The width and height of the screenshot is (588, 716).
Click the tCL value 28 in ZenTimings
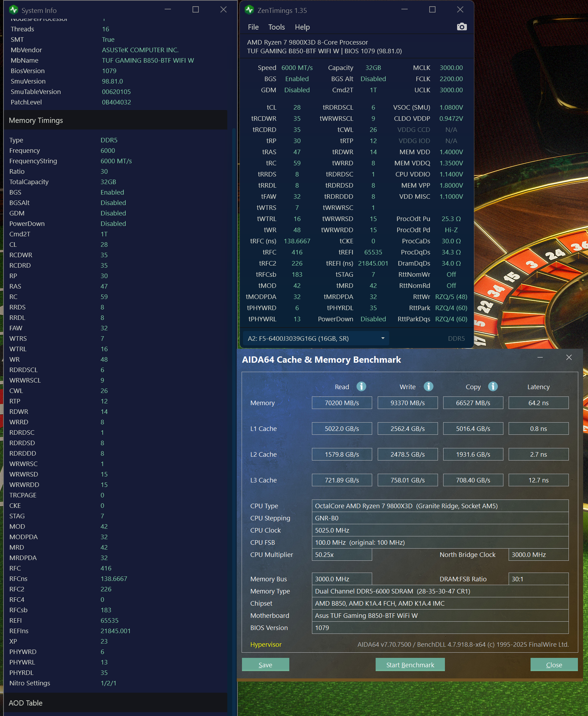coord(297,107)
